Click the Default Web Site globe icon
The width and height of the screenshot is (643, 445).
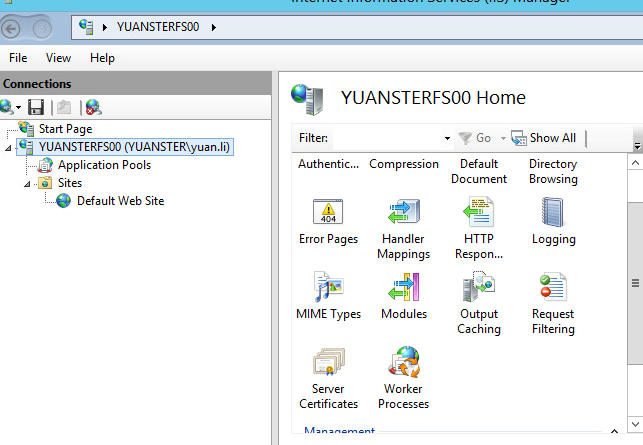(64, 201)
